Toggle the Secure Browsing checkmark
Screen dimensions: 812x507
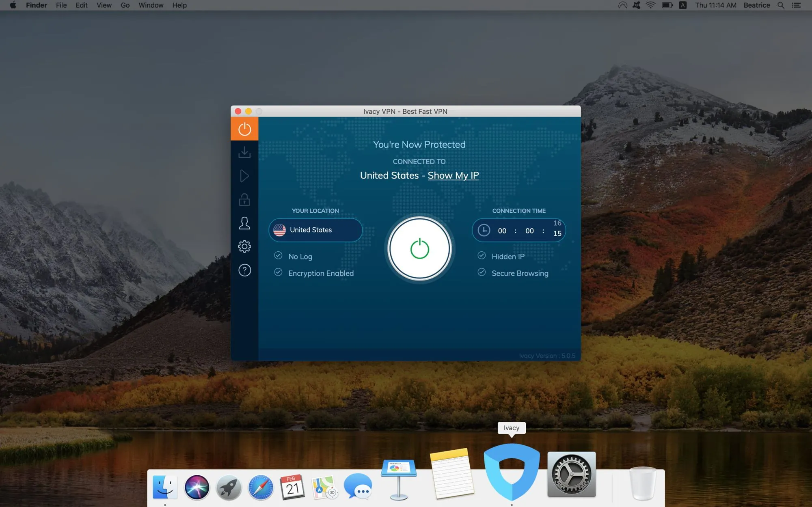[x=482, y=272]
